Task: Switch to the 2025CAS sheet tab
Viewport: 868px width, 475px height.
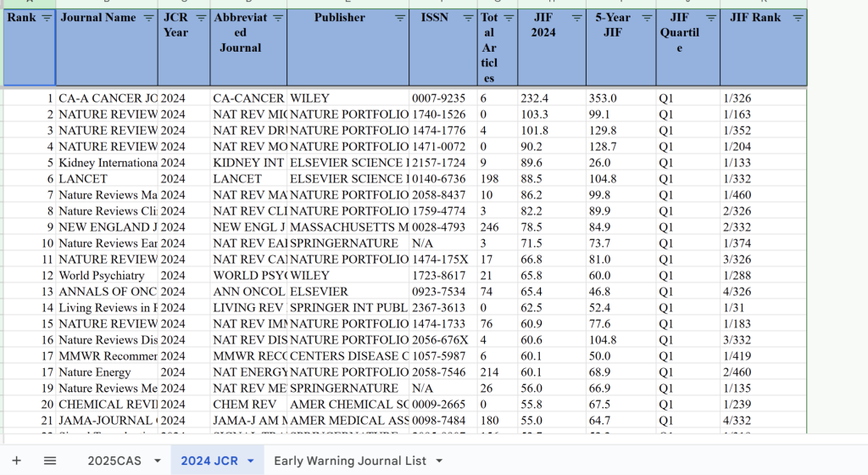Action: pyautogui.click(x=114, y=461)
